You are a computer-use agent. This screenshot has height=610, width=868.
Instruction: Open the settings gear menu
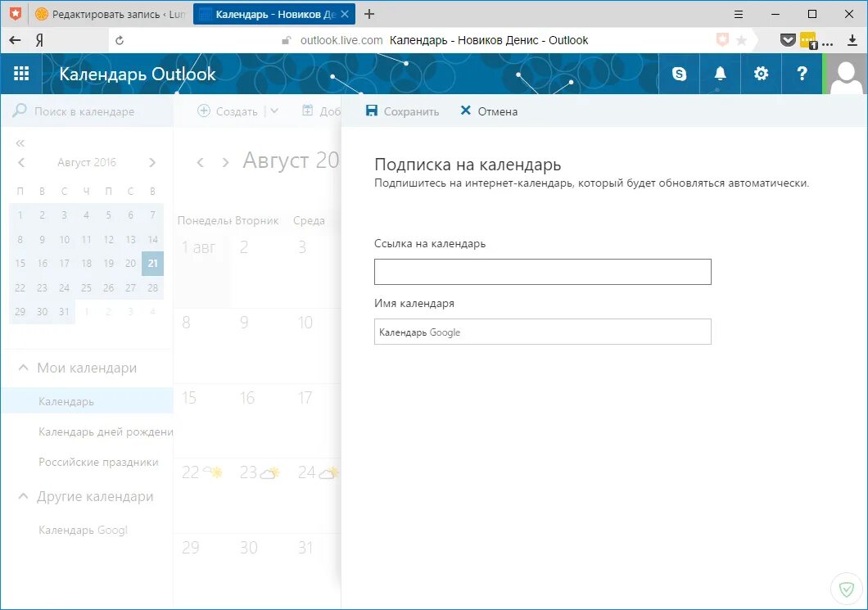click(x=762, y=74)
